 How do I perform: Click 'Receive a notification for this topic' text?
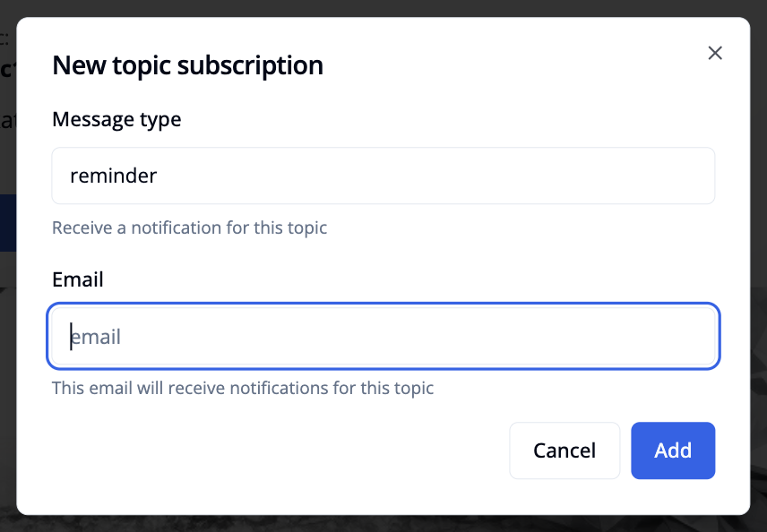point(189,227)
